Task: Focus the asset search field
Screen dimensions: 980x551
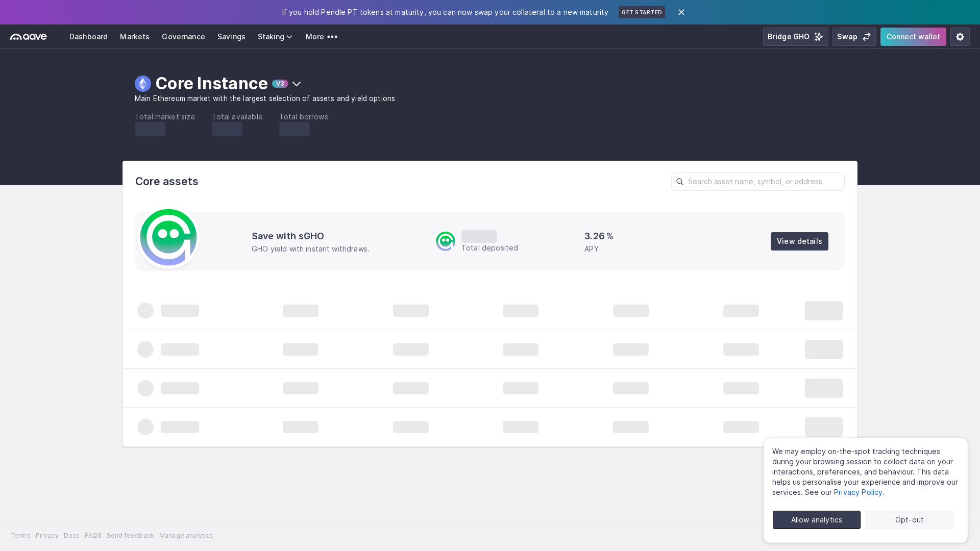Action: [x=758, y=182]
